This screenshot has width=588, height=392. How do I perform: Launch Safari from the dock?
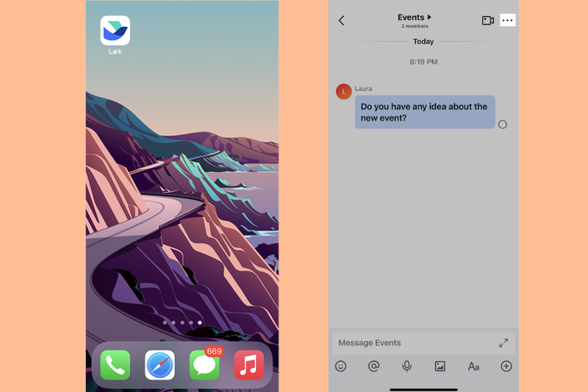(x=159, y=365)
